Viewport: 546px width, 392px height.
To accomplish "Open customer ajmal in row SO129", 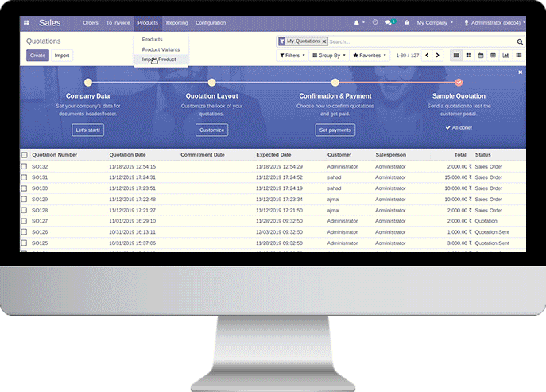I will (x=333, y=200).
